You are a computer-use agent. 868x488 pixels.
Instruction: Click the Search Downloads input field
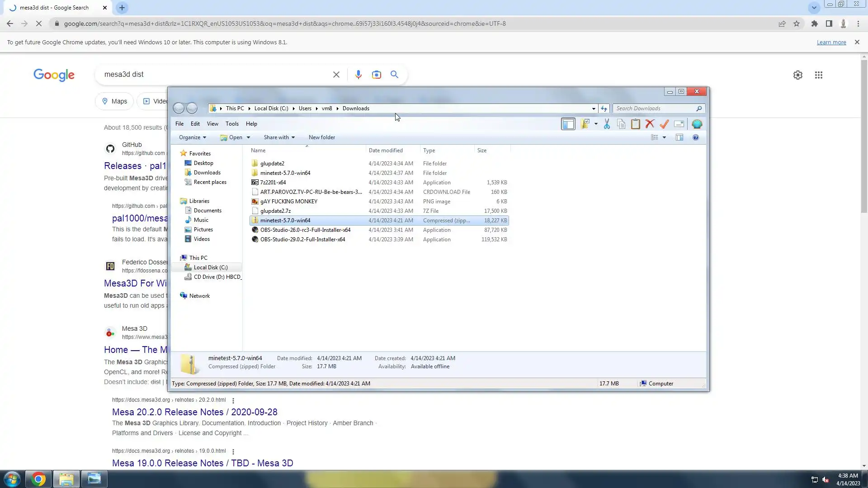pos(654,108)
